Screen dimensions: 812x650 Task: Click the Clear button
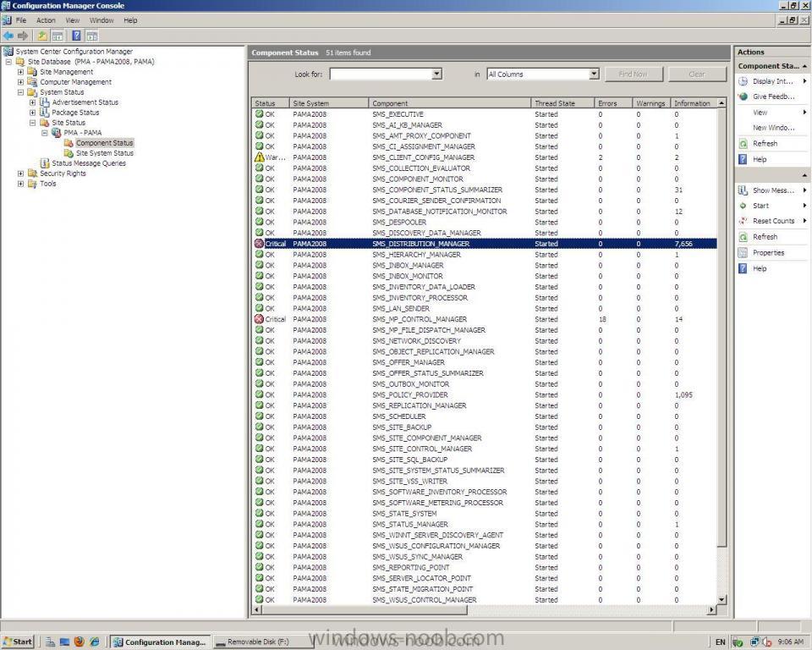click(x=696, y=74)
